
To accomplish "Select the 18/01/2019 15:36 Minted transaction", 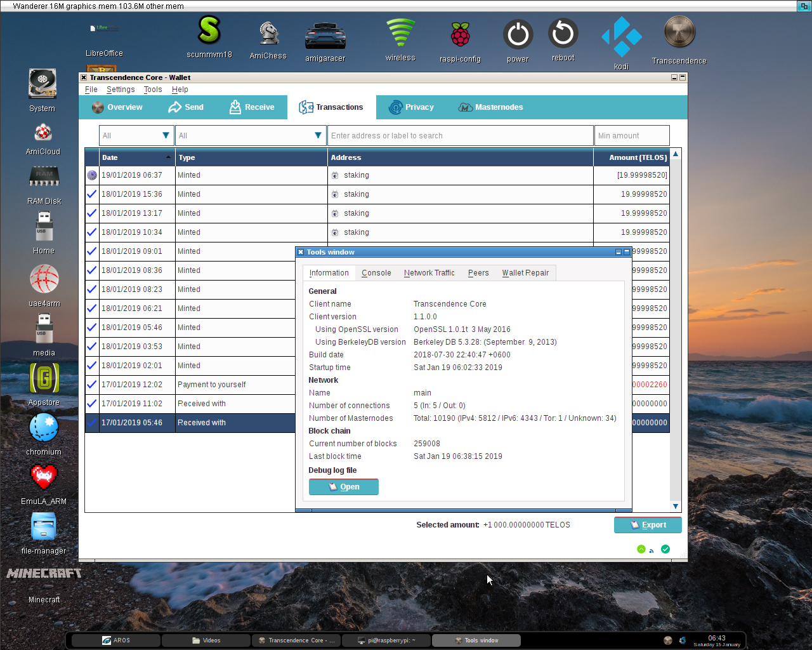I will tap(377, 194).
